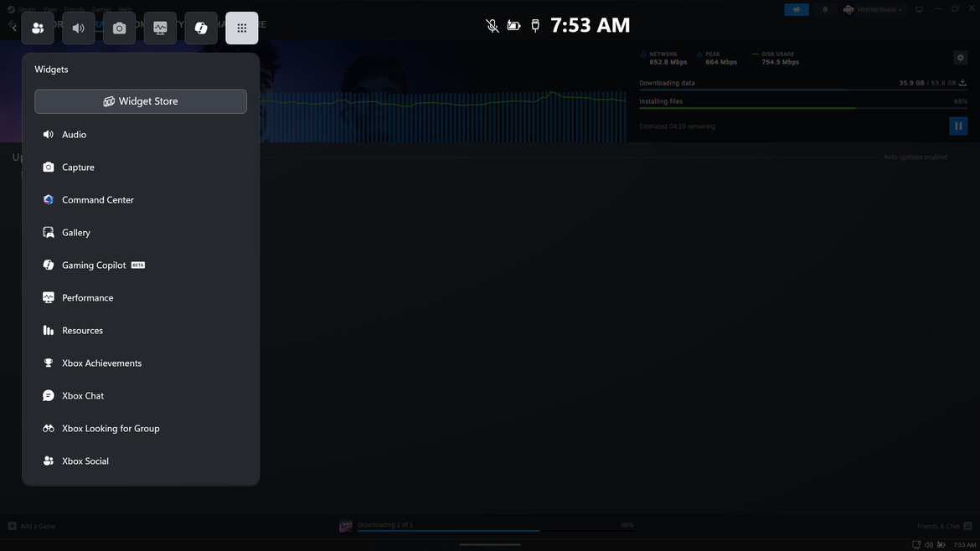This screenshot has height=551, width=980.
Task: Toggle the muted microphone icon
Action: coord(493,26)
